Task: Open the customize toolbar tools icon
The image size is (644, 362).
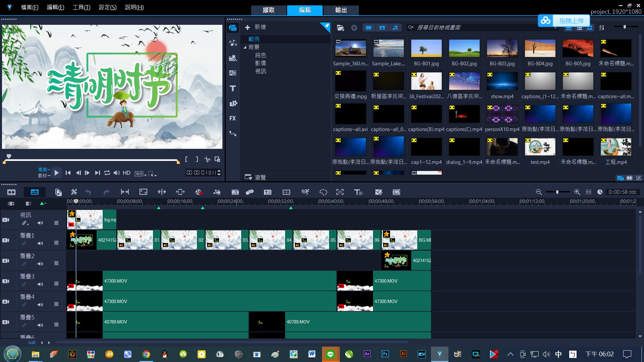Action: pos(74,192)
